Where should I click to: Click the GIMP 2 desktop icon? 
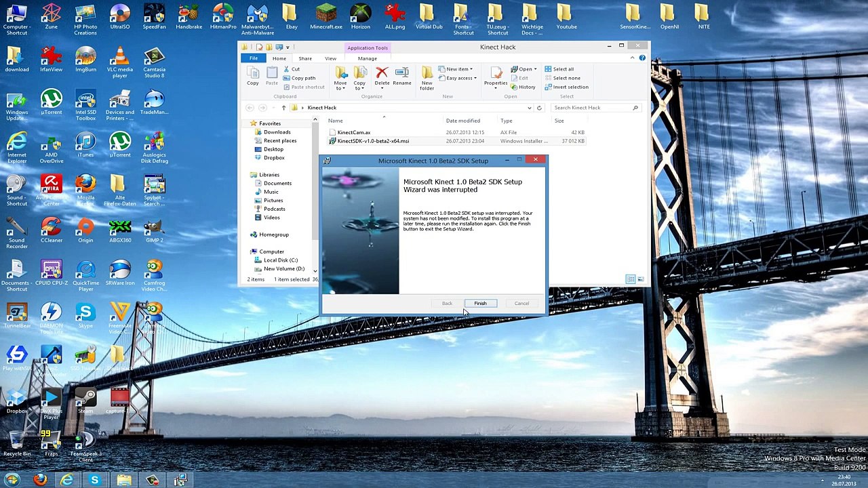tap(154, 230)
